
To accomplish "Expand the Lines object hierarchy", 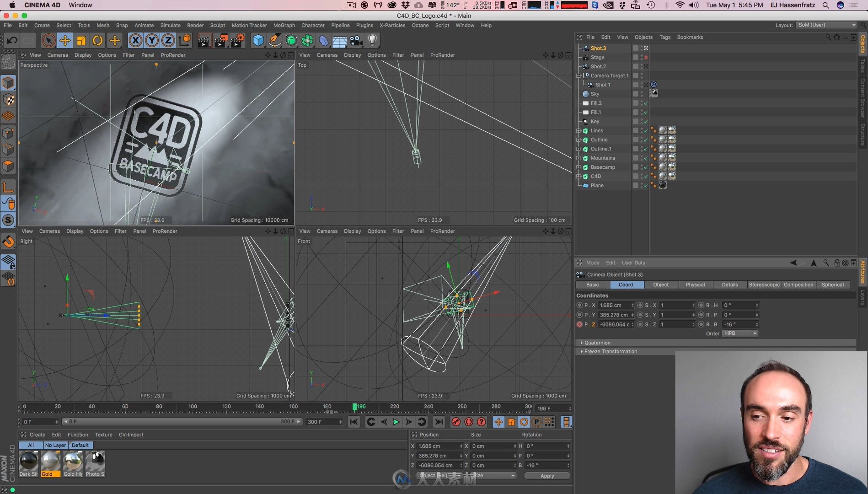I will [x=579, y=130].
